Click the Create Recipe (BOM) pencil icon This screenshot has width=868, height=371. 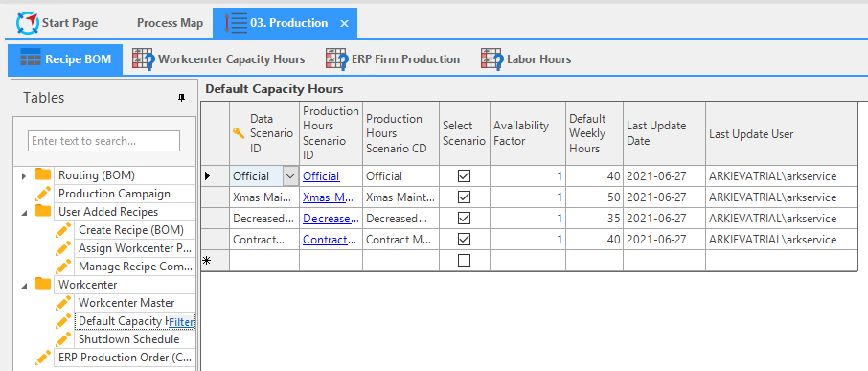[x=63, y=230]
